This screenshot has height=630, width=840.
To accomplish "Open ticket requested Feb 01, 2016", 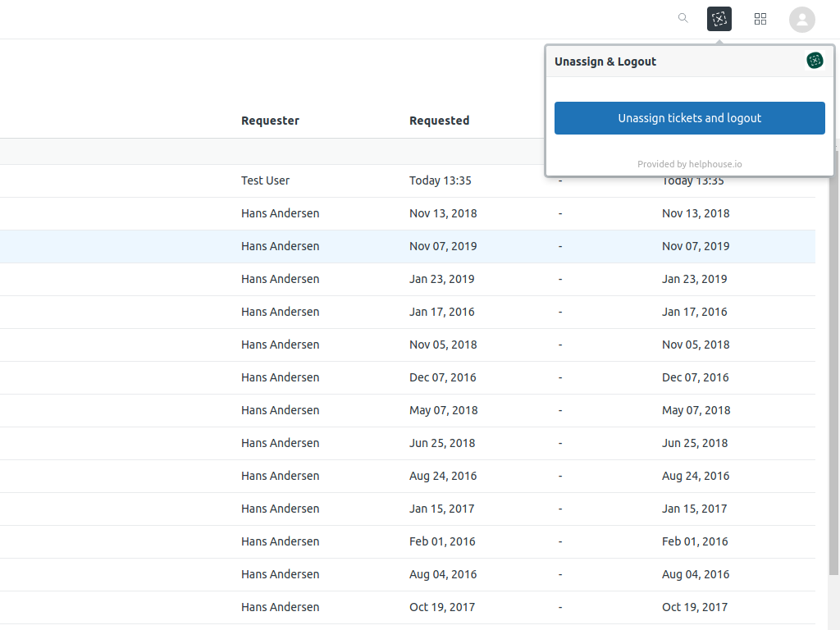I will click(442, 541).
